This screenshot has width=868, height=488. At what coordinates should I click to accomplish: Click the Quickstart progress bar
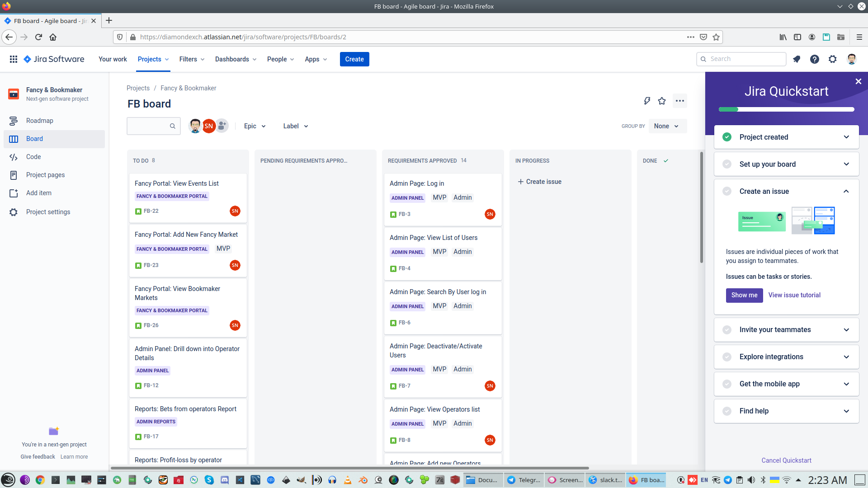click(786, 109)
